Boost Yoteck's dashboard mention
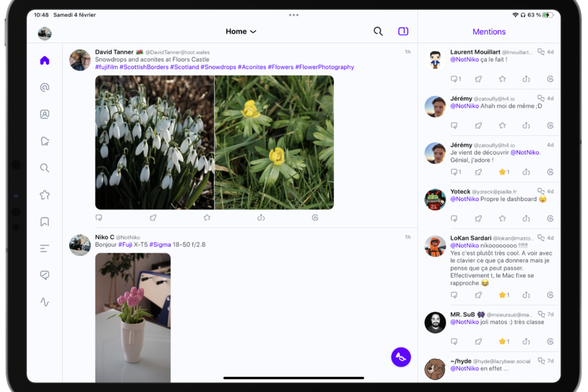Viewport: 588px width, 392px height. pos(478,218)
